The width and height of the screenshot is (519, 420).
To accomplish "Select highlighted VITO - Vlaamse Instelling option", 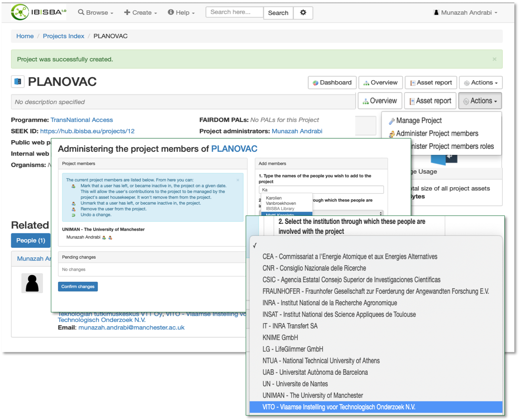I will (376, 407).
